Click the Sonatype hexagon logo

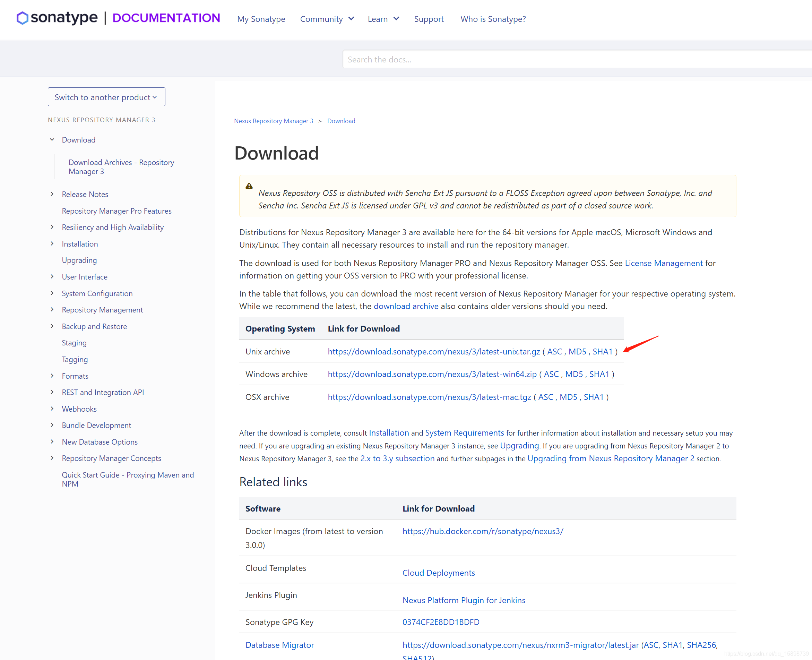tap(22, 18)
